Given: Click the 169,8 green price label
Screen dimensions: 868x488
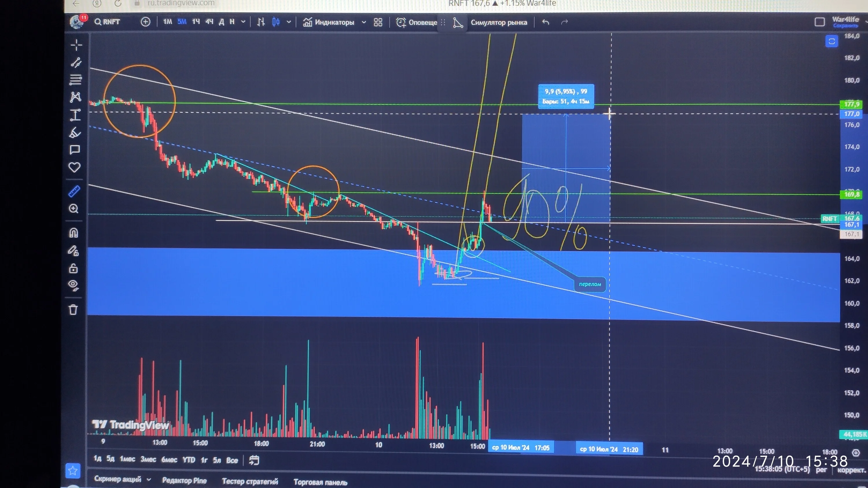Looking at the screenshot, I should click(x=852, y=194).
